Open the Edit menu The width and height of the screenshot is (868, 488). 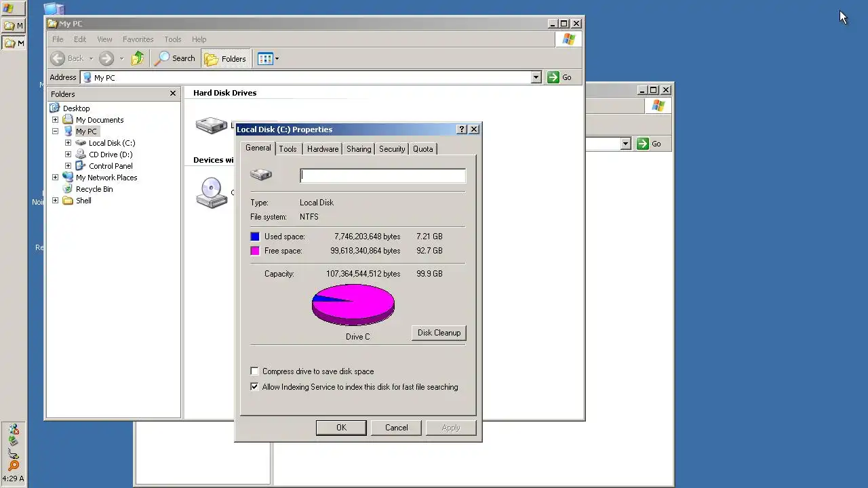tap(80, 39)
